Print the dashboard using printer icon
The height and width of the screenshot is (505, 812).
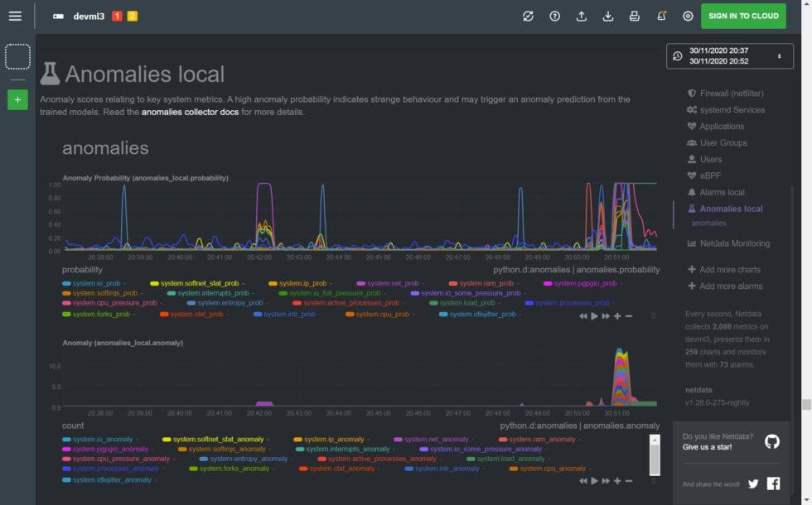coord(635,16)
